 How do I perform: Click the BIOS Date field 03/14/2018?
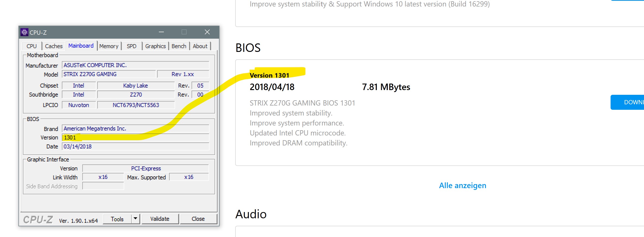(x=135, y=146)
